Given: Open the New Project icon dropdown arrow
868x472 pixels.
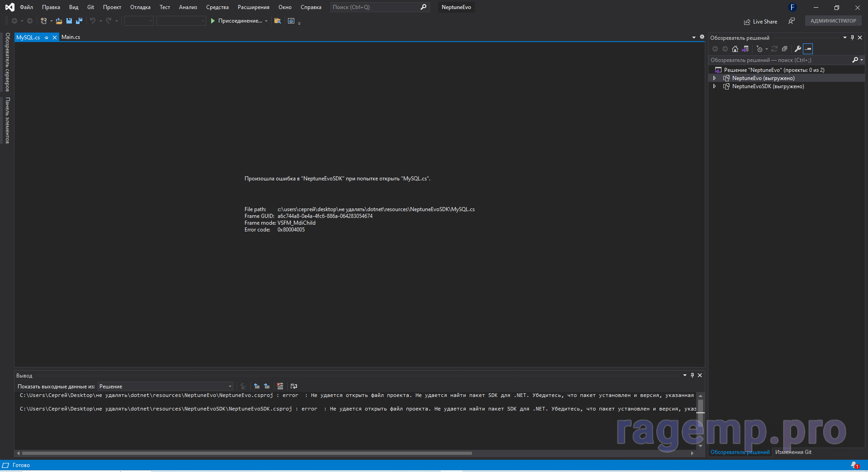Looking at the screenshot, I should 51,21.
